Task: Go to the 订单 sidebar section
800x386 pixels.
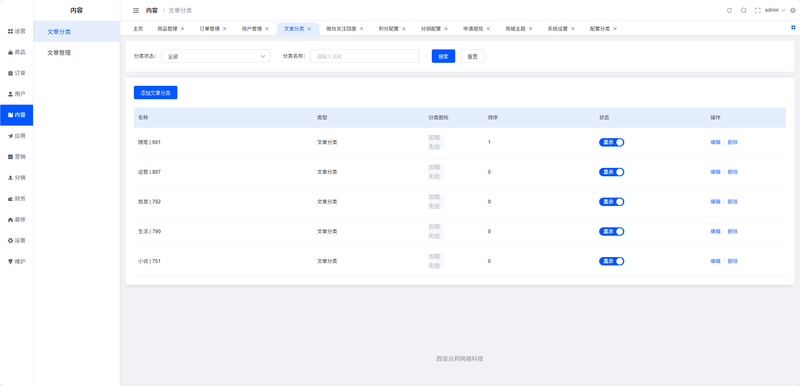Action: click(16, 73)
